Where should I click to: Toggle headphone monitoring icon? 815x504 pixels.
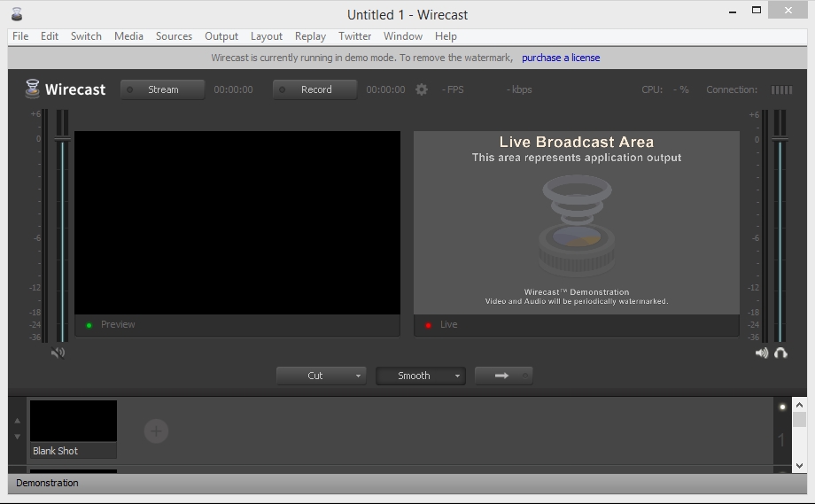coord(780,353)
